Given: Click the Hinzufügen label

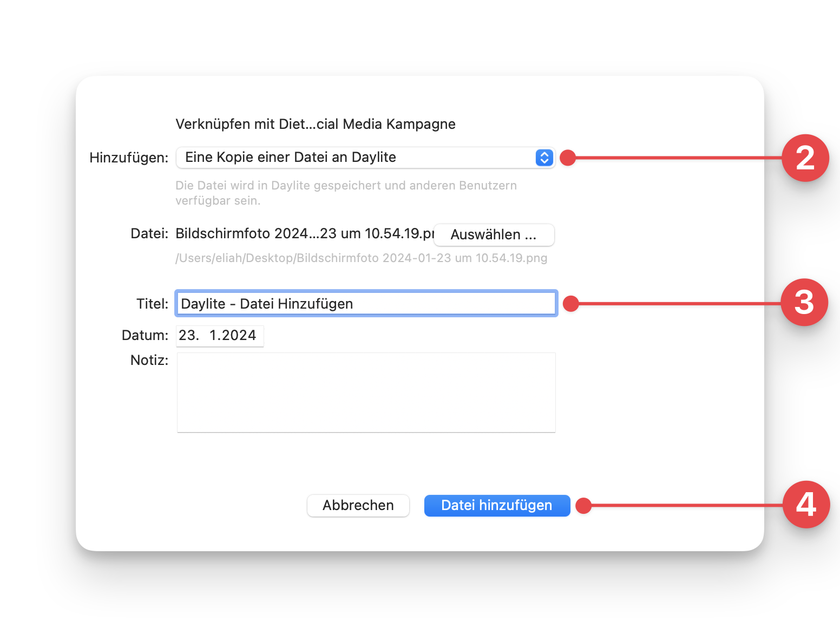Looking at the screenshot, I should 129,158.
